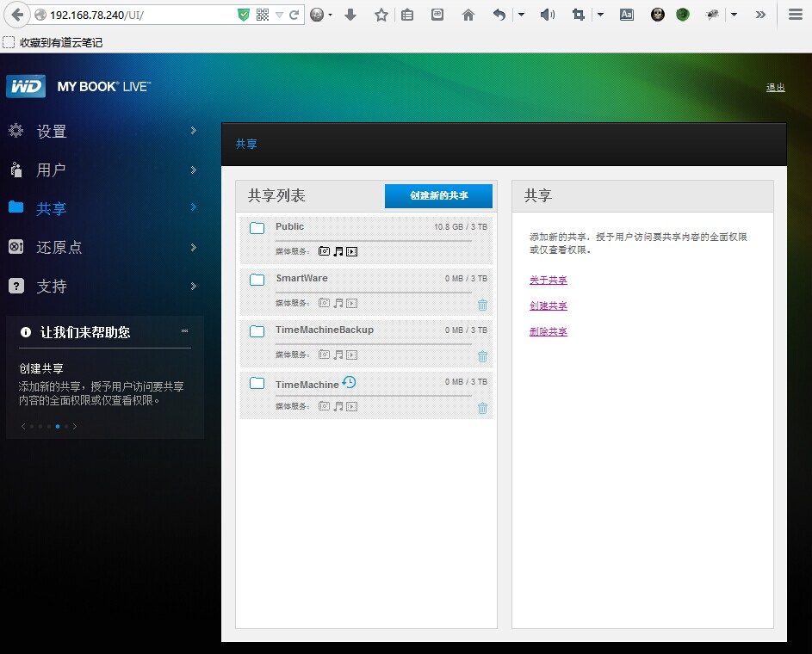
Task: Select the TimeMachineBackup share row
Action: click(x=366, y=343)
